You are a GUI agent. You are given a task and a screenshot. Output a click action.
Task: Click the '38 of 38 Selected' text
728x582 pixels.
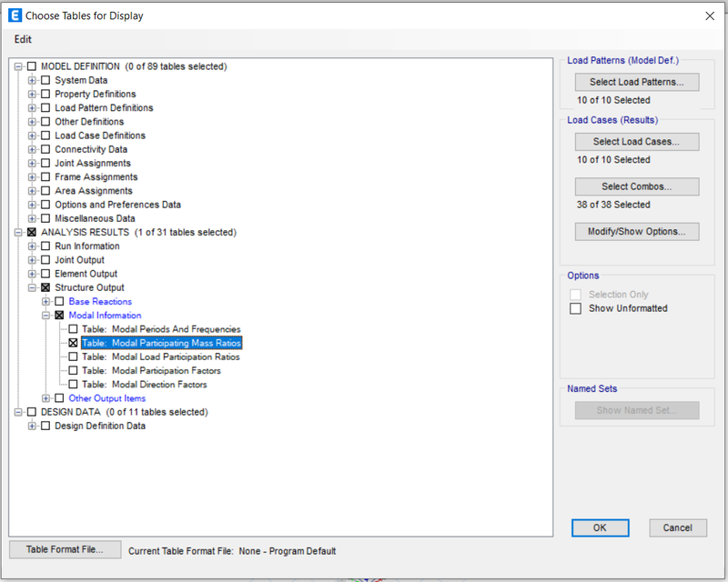click(613, 205)
